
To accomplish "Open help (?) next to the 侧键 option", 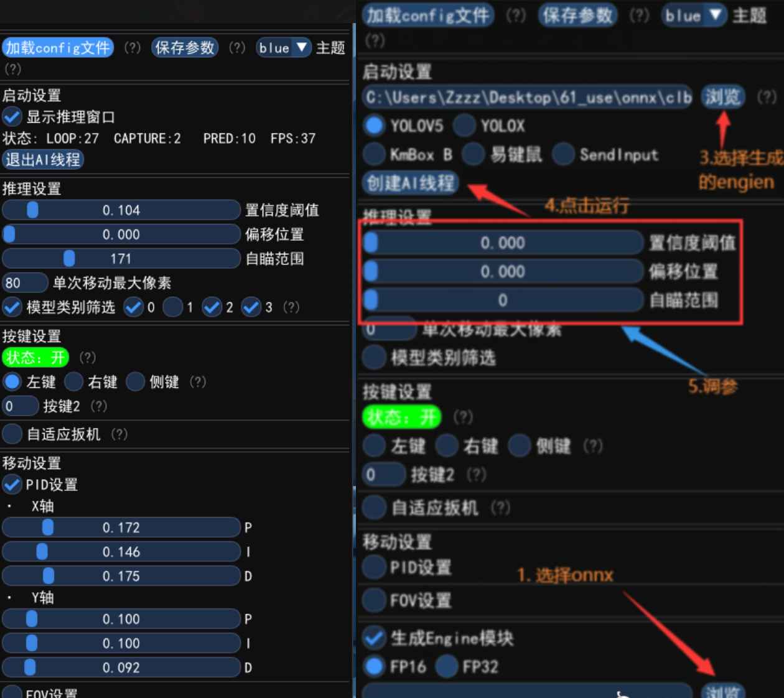I will [x=197, y=382].
